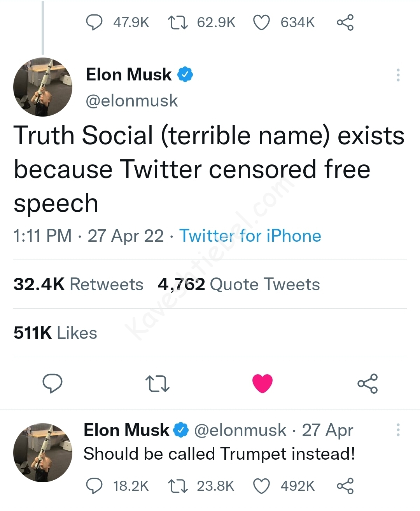Screen dimensions: 420x511
Task: Share the top tweet in thread
Action: [x=345, y=23]
